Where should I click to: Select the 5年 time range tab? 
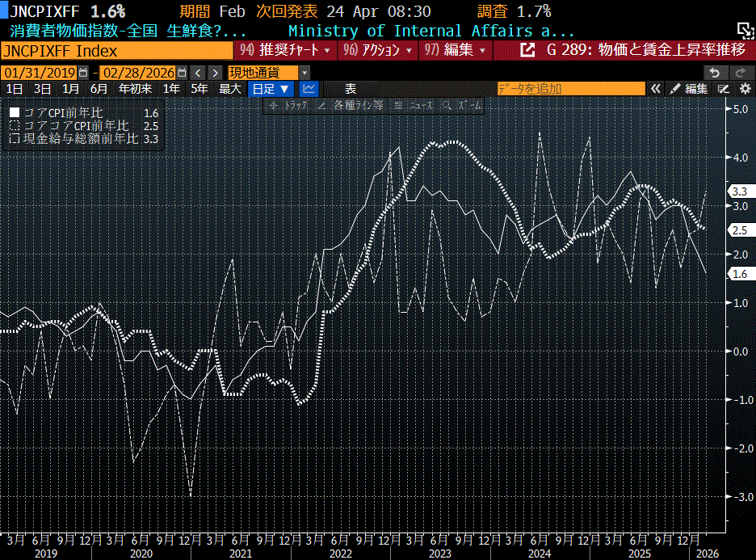click(199, 89)
